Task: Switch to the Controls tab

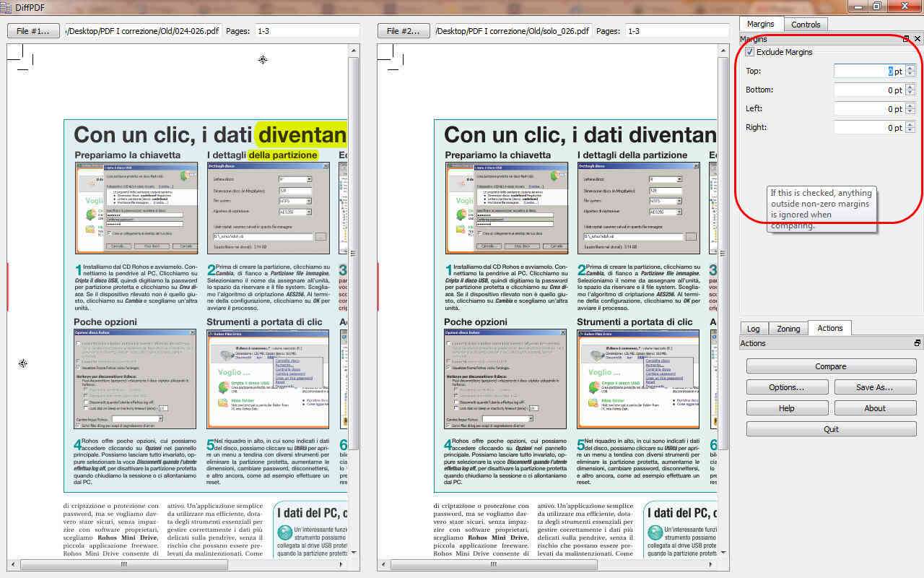Action: click(x=806, y=25)
